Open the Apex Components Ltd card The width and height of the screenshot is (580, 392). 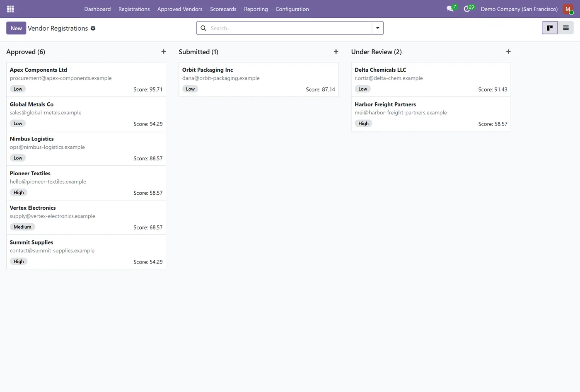pos(86,80)
